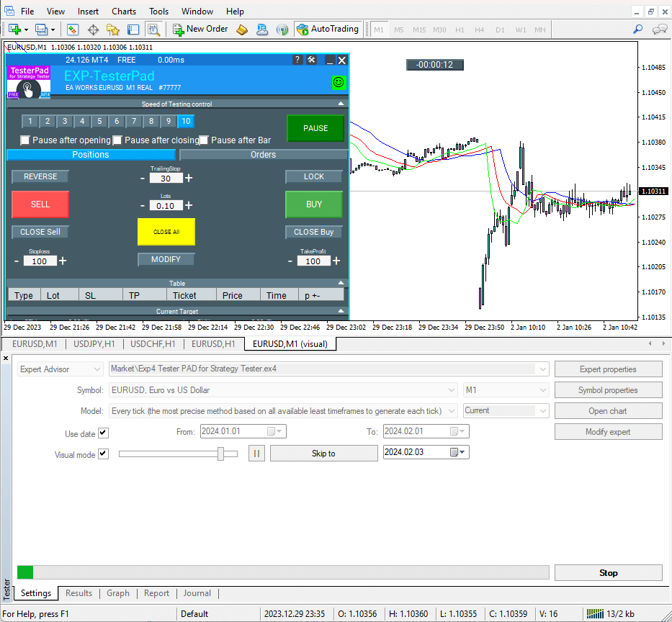Open the Navigator panel star icon
This screenshot has width=672, height=622.
[113, 30]
